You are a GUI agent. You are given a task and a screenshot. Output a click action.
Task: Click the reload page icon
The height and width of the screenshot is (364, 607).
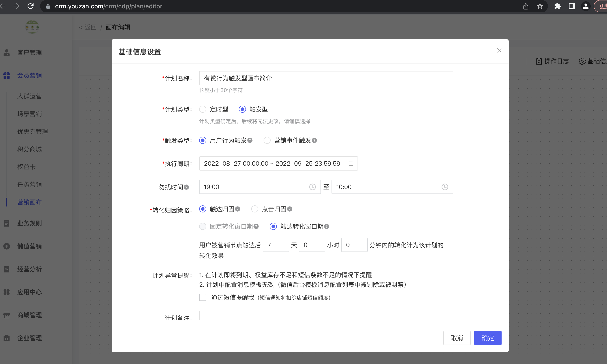click(x=30, y=6)
